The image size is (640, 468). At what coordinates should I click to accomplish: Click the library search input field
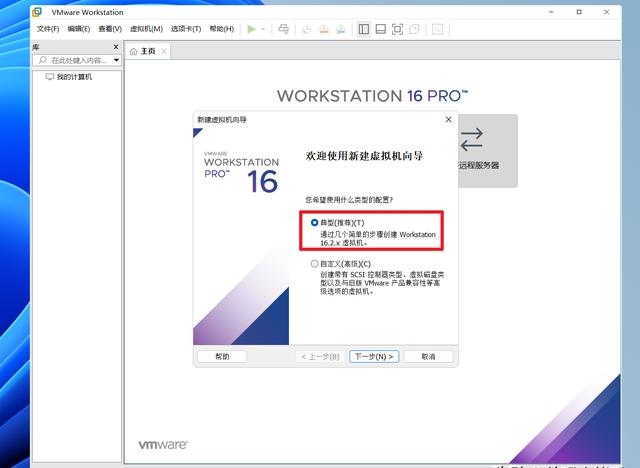[x=79, y=60]
